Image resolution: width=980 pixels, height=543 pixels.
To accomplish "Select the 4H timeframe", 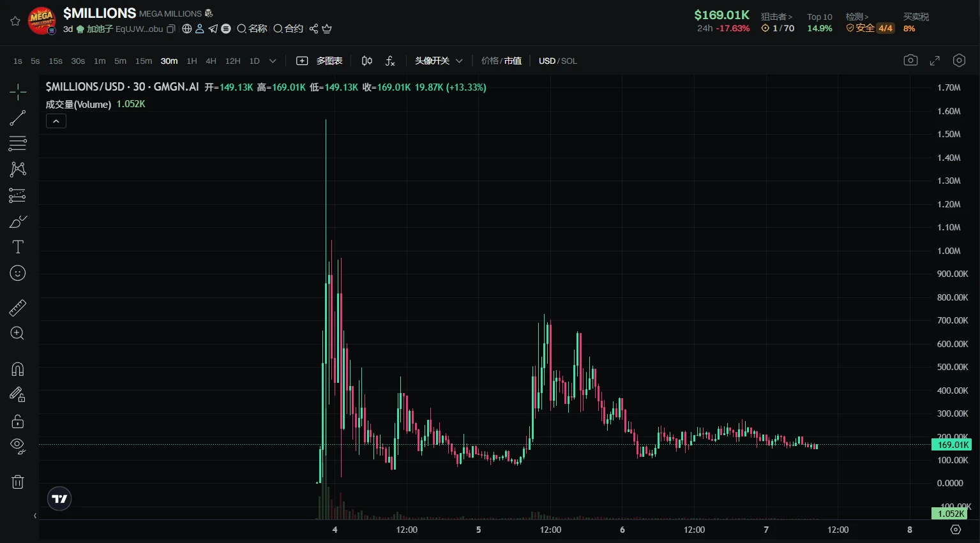I will point(211,61).
